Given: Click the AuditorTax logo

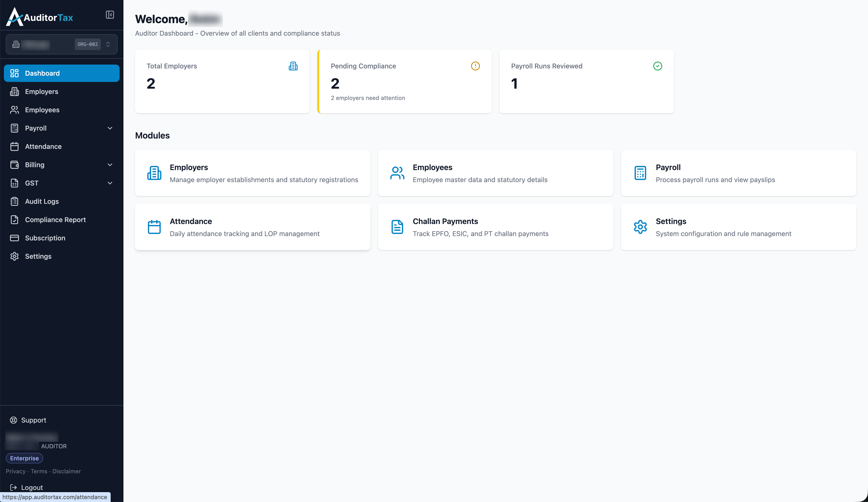Looking at the screenshot, I should click(40, 17).
